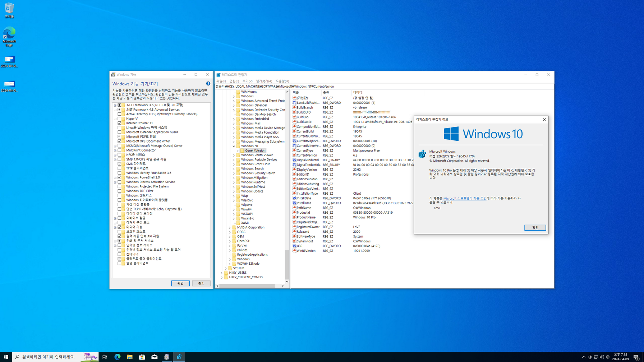Open the 파일(F) menu in Registry Editor
The height and width of the screenshot is (362, 644).
coord(221,81)
